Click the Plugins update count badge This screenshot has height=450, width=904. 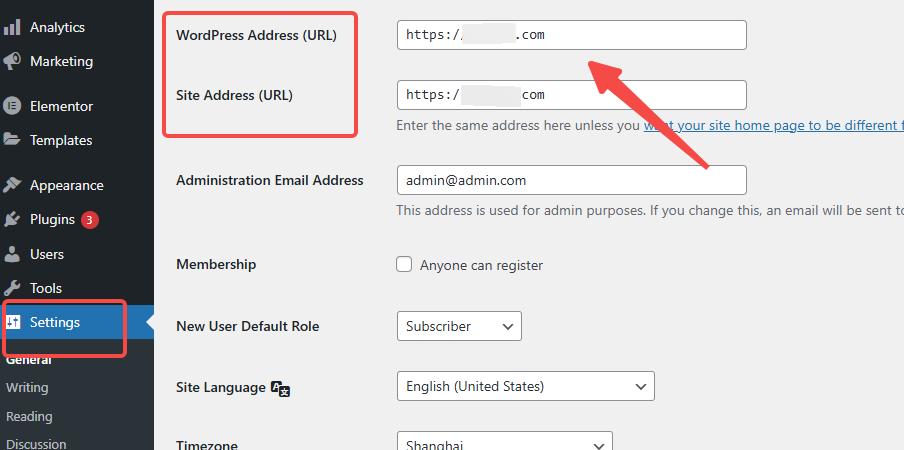(90, 220)
